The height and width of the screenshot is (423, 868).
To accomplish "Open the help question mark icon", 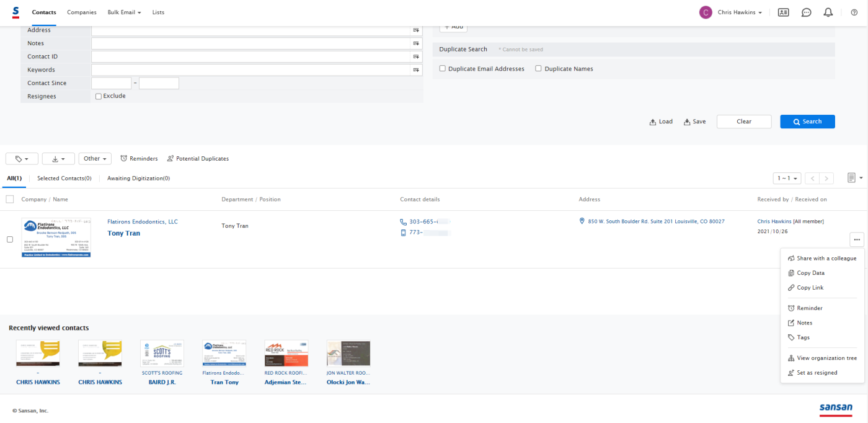I will pyautogui.click(x=854, y=12).
